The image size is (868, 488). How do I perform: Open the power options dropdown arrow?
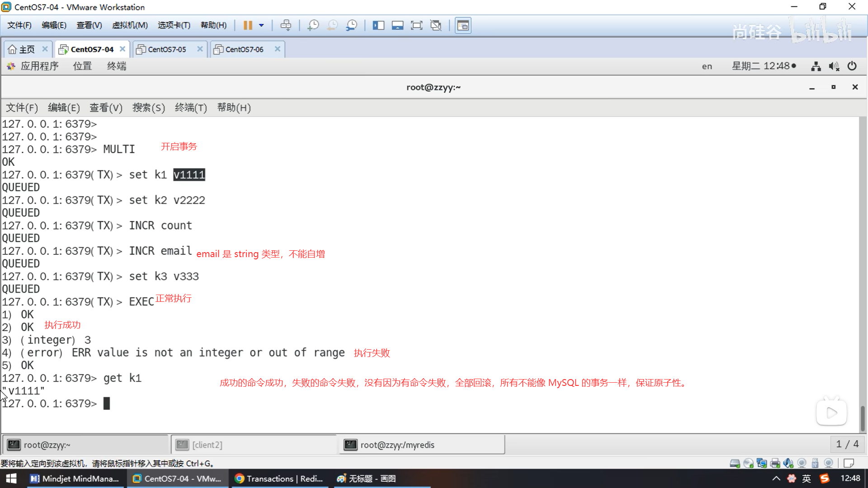click(261, 25)
